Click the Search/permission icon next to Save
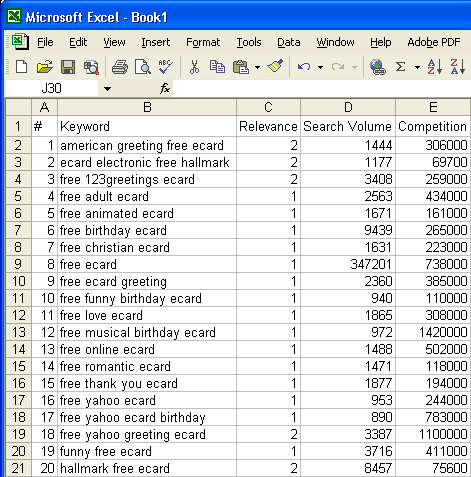The width and height of the screenshot is (471, 477). [91, 67]
